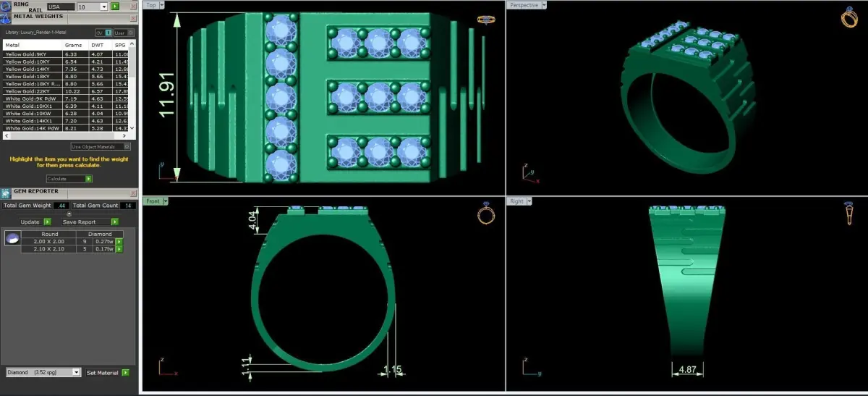Image resolution: width=868 pixels, height=396 pixels.
Task: Open the ring size 10 dropdown
Action: tap(103, 7)
